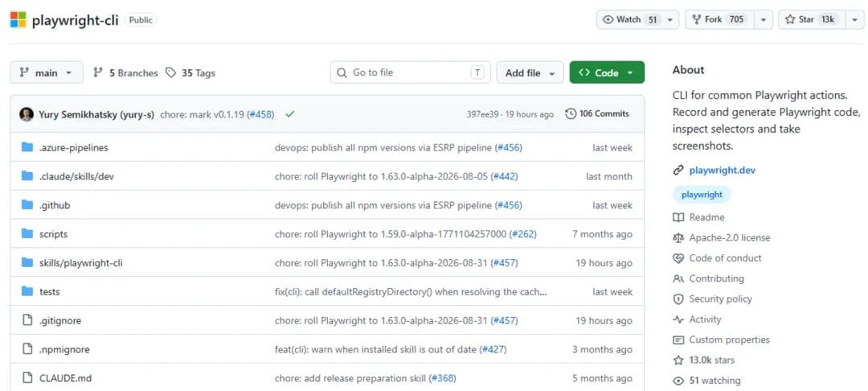Watch the repository for notifications
The image size is (868, 391).
(631, 19)
